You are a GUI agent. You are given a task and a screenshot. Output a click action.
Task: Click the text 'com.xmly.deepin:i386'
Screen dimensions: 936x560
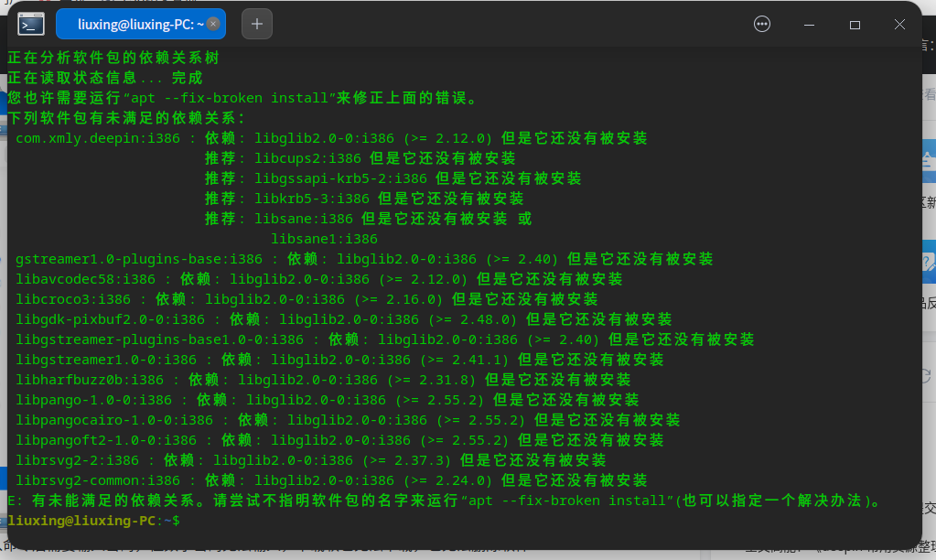click(98, 138)
